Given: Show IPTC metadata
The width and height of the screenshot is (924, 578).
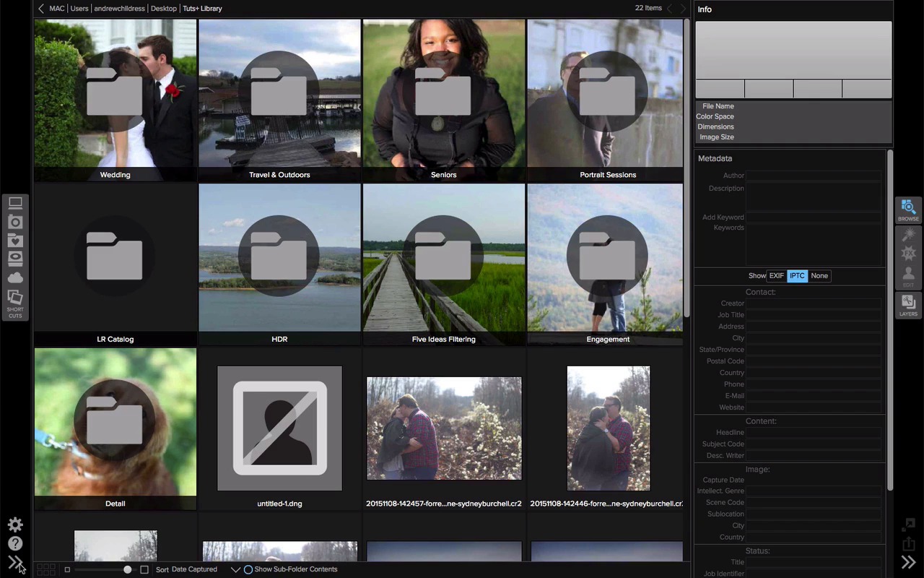Looking at the screenshot, I should [797, 276].
